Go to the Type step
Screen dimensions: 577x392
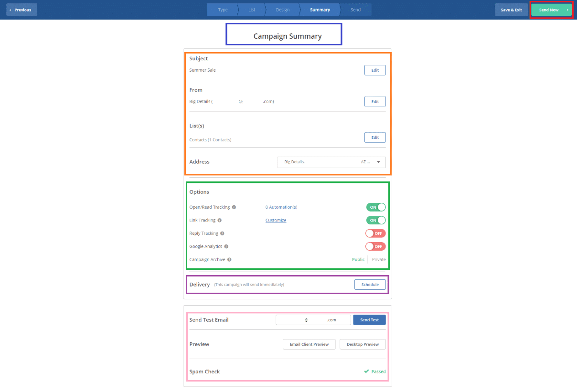click(223, 10)
